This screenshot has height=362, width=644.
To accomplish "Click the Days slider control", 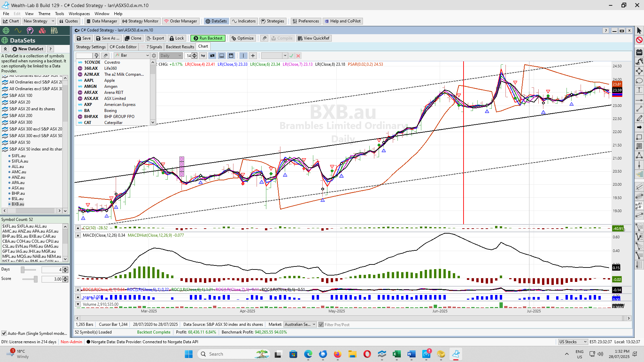I will (x=29, y=269).
